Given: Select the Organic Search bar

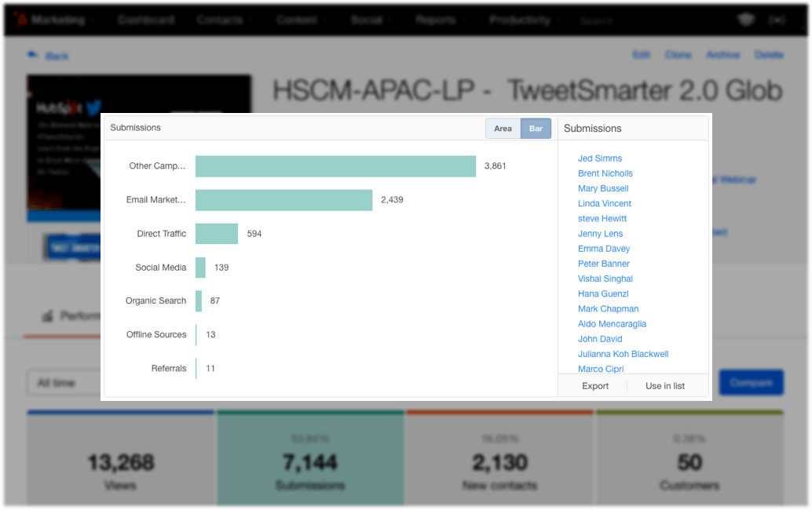Looking at the screenshot, I should [199, 301].
